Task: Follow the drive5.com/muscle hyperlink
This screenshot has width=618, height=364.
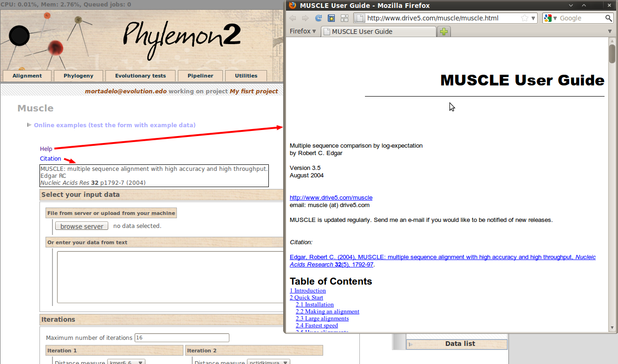Action: tap(331, 198)
